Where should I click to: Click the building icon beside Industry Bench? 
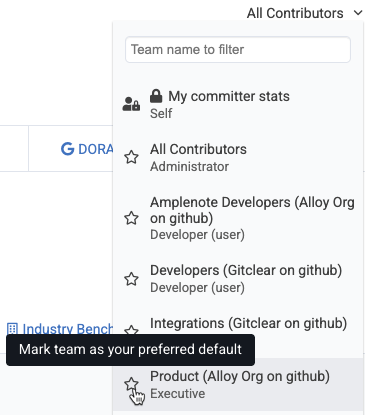click(x=12, y=329)
